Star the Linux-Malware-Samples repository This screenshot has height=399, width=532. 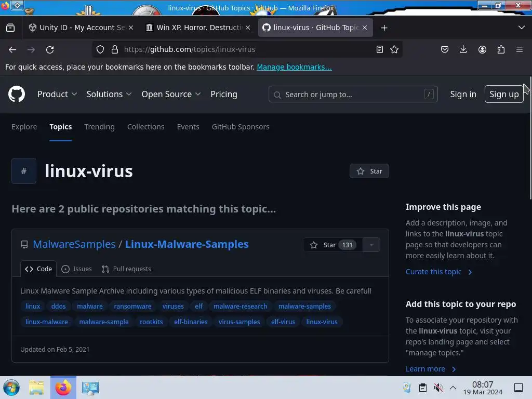(x=333, y=245)
